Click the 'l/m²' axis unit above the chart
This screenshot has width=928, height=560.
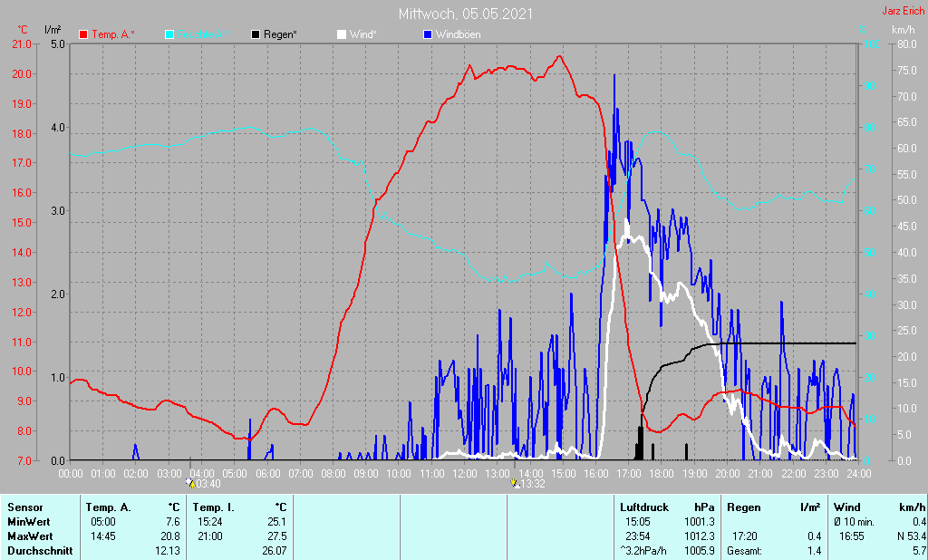[x=53, y=30]
